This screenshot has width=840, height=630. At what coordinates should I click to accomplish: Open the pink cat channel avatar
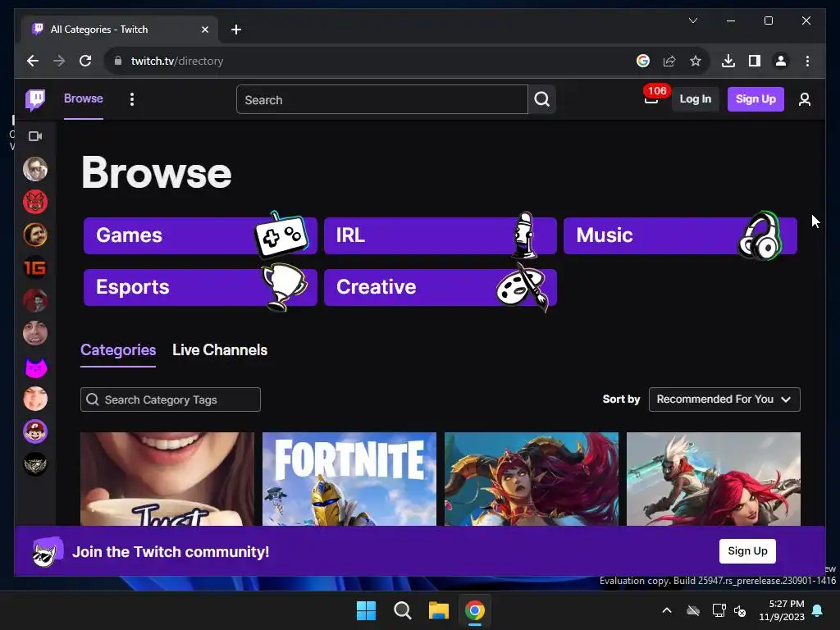(35, 367)
